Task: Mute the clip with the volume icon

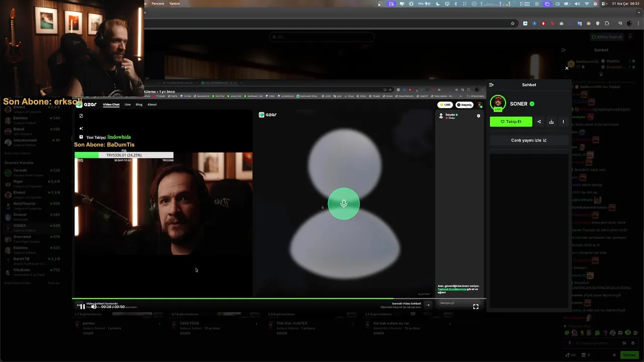Action: pos(94,307)
